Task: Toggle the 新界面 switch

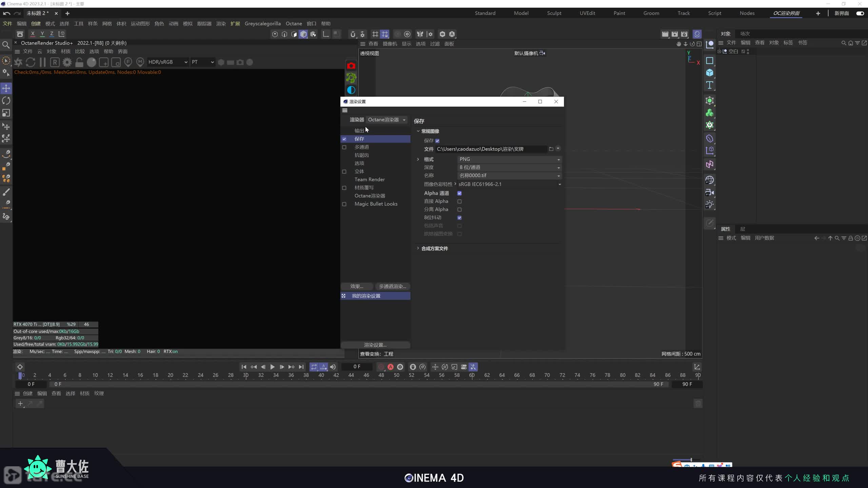Action: [860, 13]
